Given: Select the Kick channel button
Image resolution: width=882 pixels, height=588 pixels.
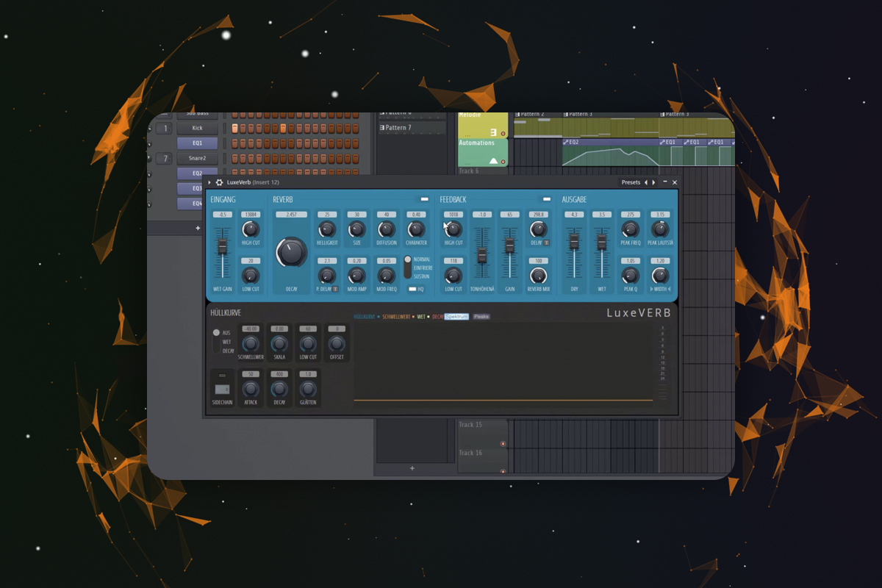Looking at the screenshot, I should tap(197, 128).
